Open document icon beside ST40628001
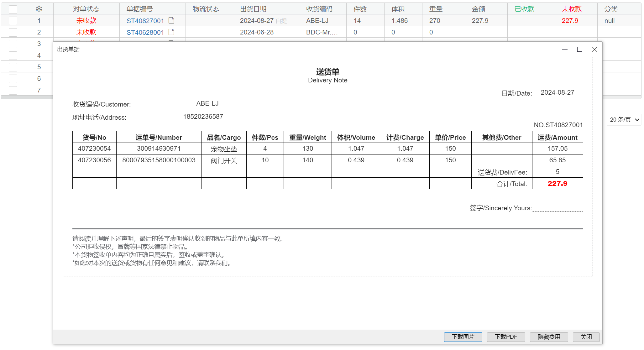Viewport: 644px width, 350px height. coord(171,32)
